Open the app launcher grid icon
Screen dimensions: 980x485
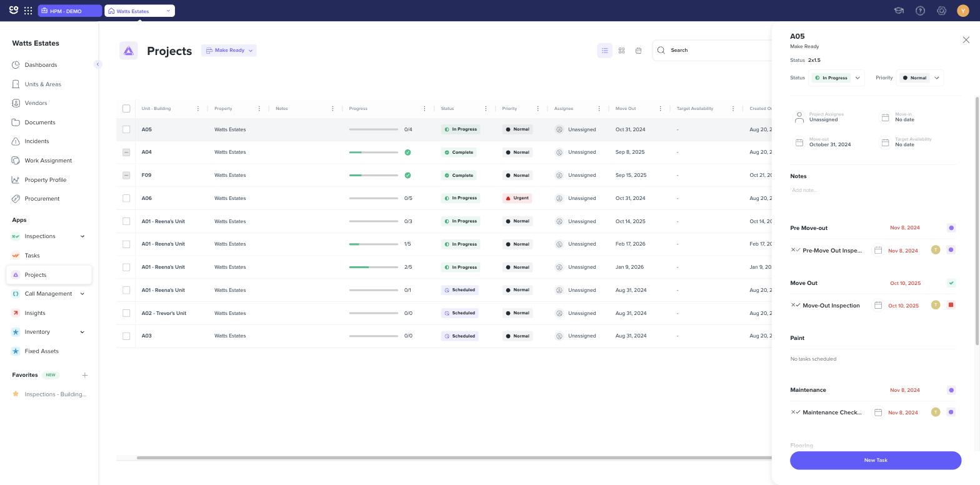click(28, 11)
